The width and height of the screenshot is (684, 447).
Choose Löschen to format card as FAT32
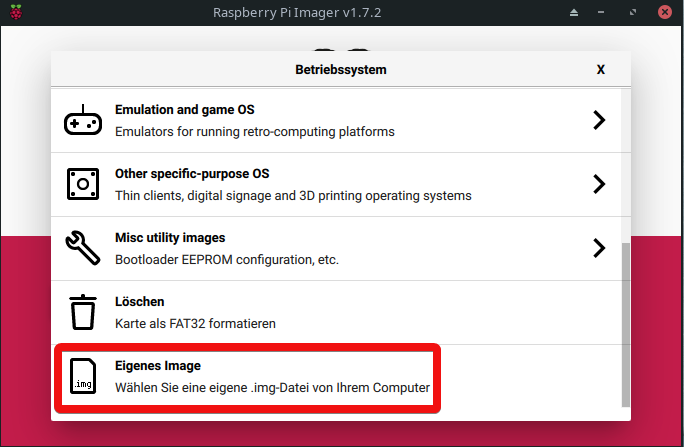point(336,313)
